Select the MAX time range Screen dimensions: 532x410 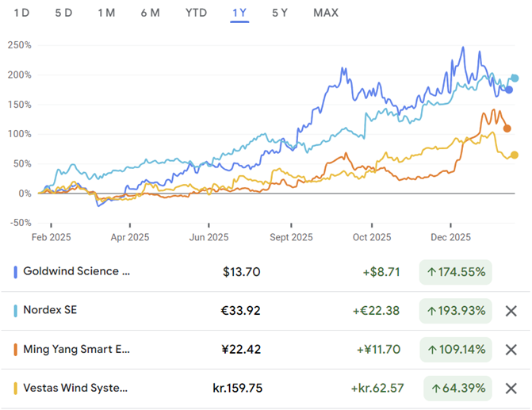pos(326,13)
